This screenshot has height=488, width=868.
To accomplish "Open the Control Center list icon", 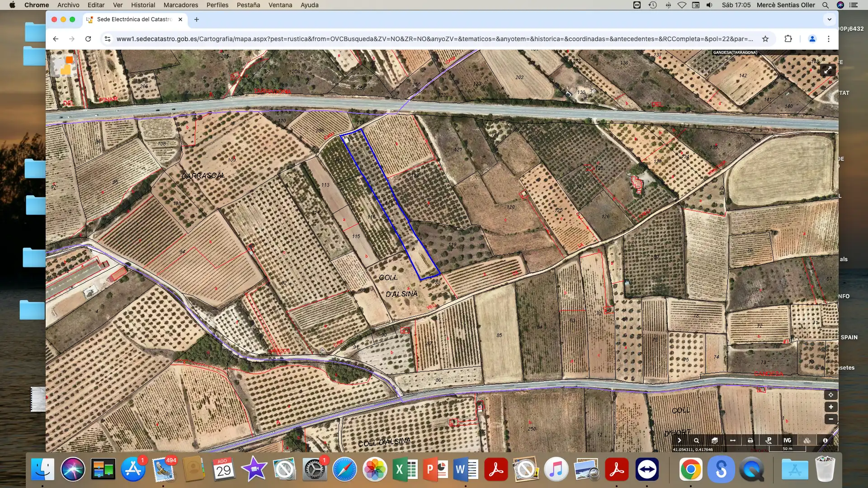I will (x=854, y=5).
